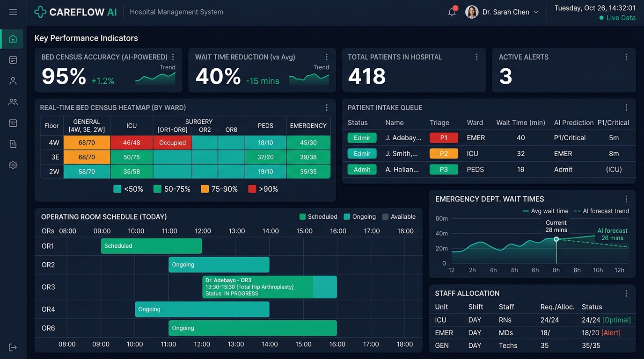Select the OR1 Scheduled surgery block
Viewport: 644px width, 359px height.
(x=151, y=246)
